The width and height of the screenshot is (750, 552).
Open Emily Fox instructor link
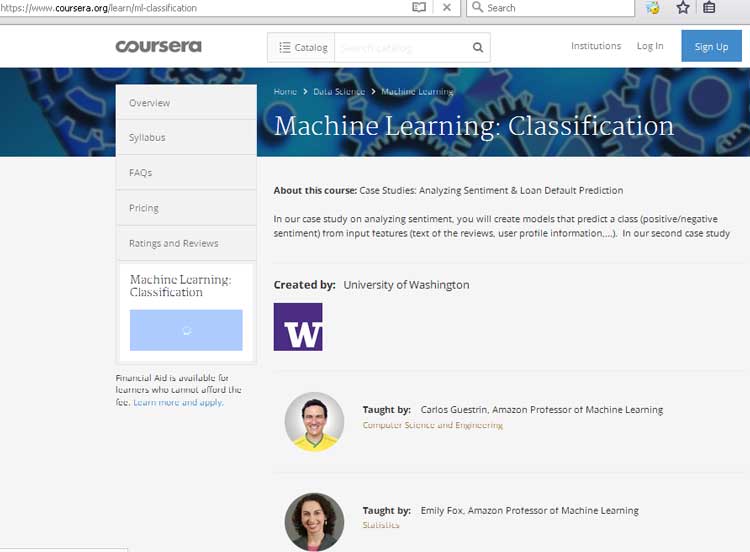click(529, 510)
